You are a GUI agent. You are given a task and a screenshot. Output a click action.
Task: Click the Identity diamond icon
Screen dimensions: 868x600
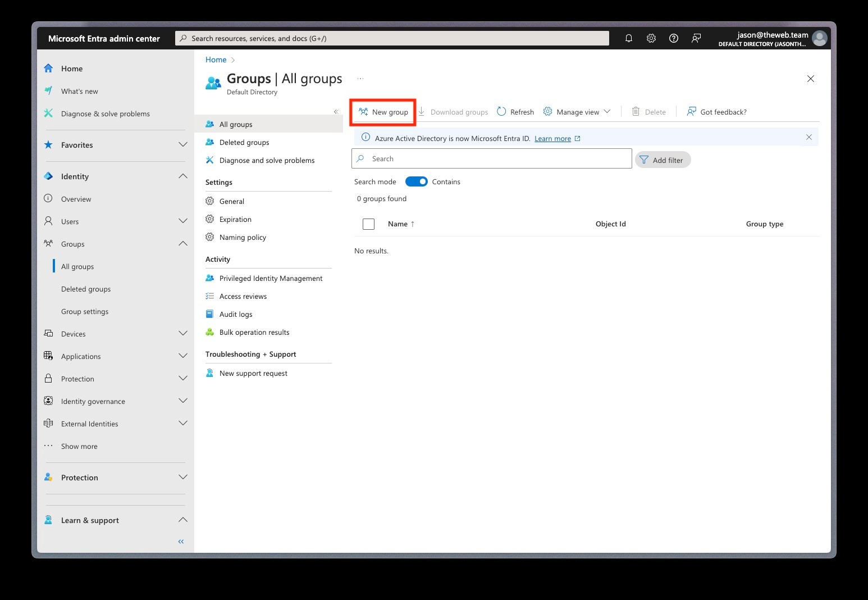49,176
